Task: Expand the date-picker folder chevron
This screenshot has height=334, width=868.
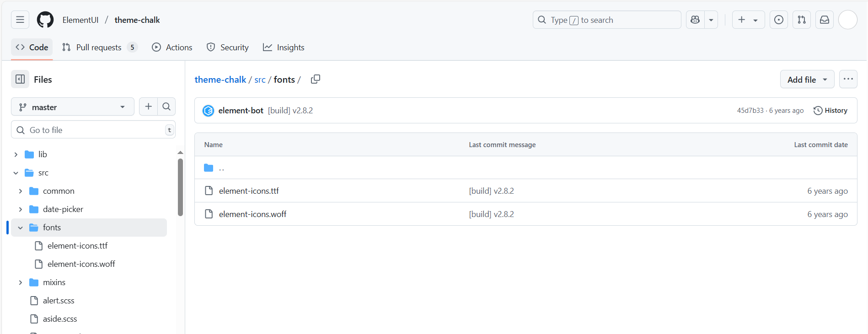Action: tap(21, 209)
